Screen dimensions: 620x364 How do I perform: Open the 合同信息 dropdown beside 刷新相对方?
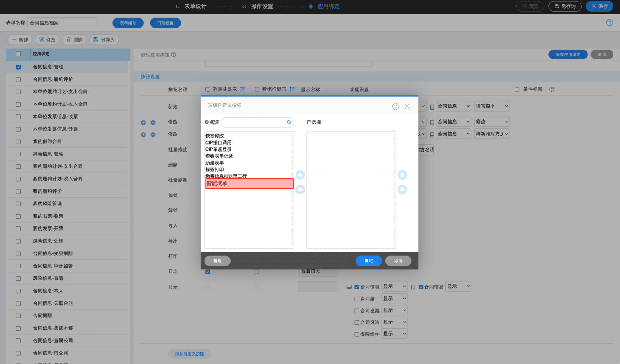pos(453,134)
